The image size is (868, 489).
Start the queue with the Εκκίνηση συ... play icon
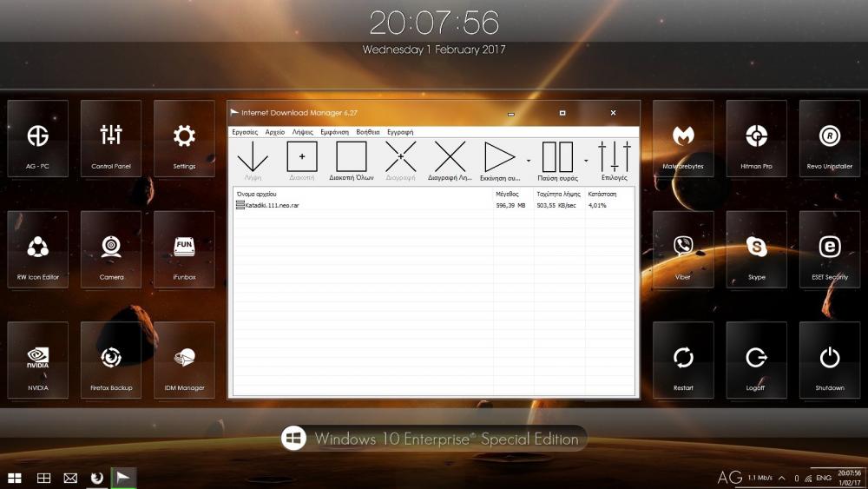(x=499, y=159)
